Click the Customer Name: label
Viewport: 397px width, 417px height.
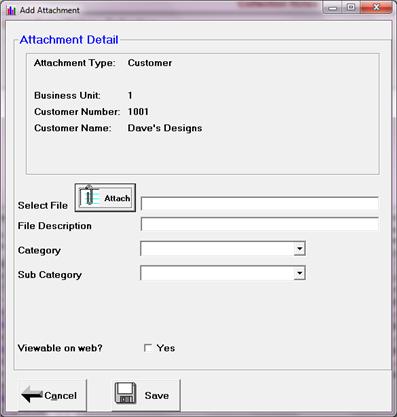[x=73, y=128]
